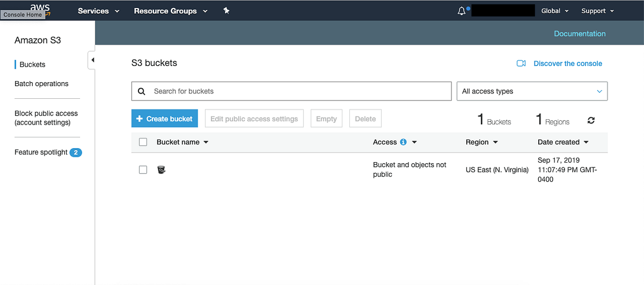Screen dimensions: 644x285
Task: Open the Resource Groups dropdown
Action: click(x=171, y=11)
